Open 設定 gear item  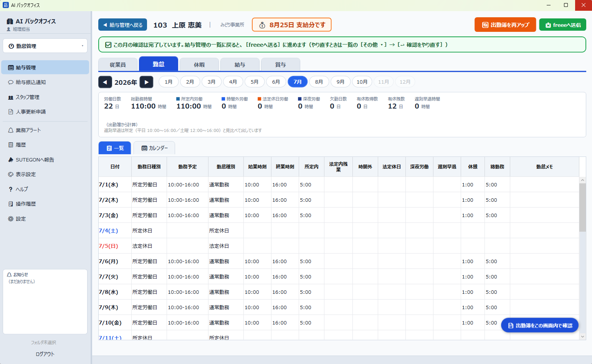click(x=45, y=219)
